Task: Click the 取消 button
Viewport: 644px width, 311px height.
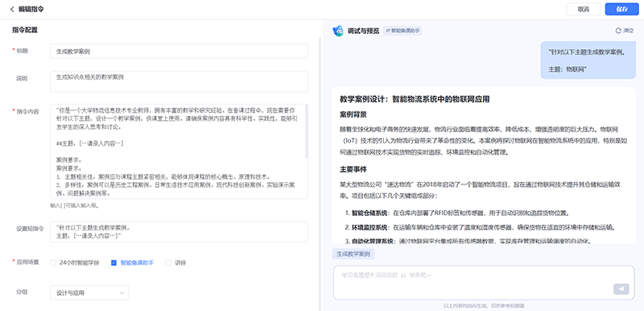Action: (583, 10)
